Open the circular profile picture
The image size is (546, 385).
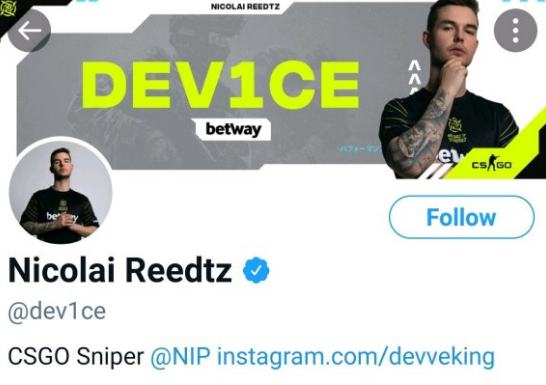pos(61,191)
